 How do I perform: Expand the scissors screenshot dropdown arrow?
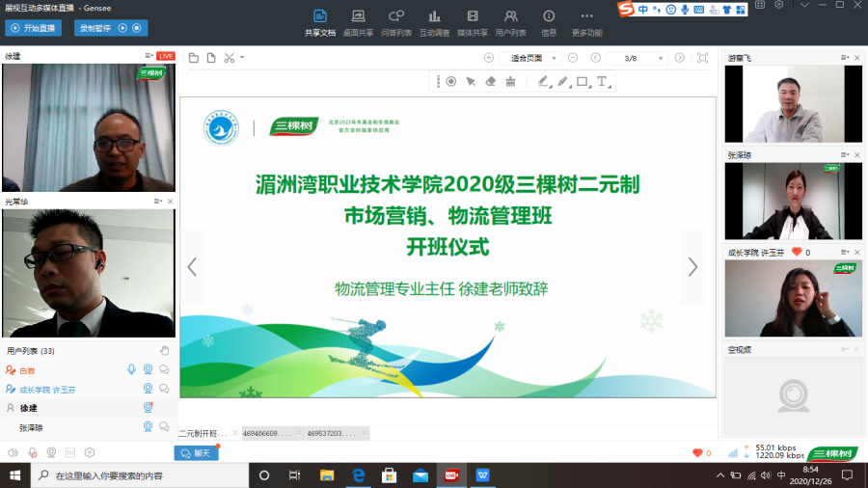242,58
